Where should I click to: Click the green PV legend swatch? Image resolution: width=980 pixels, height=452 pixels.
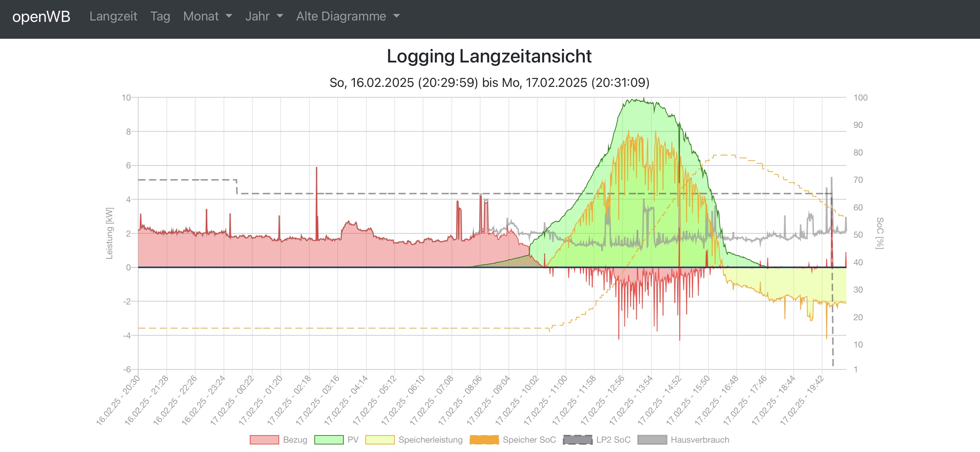329,440
